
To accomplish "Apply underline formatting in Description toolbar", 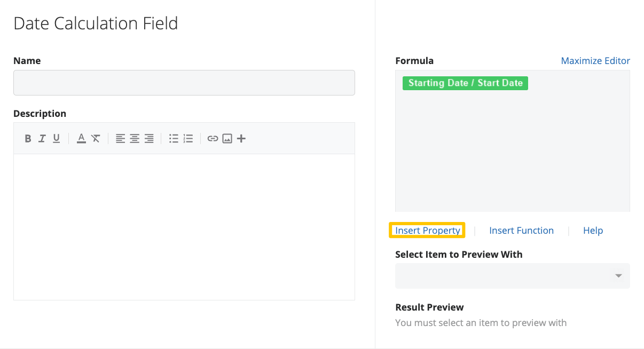I will tap(56, 139).
